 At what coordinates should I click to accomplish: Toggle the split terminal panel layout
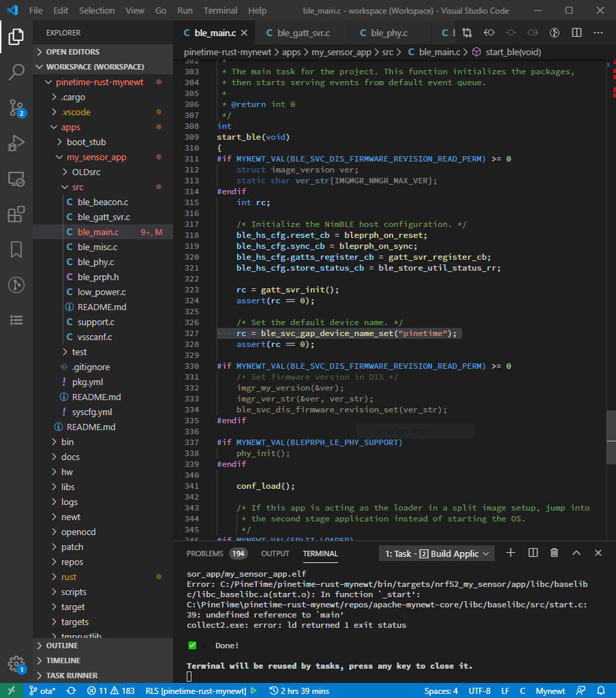533,553
